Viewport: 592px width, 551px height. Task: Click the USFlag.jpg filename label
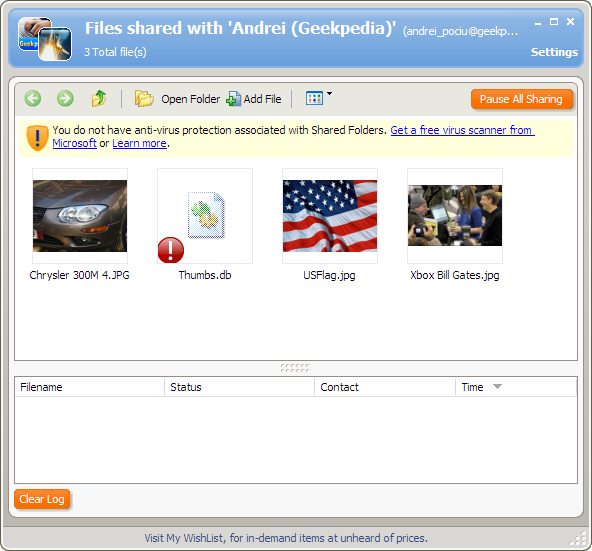click(329, 275)
